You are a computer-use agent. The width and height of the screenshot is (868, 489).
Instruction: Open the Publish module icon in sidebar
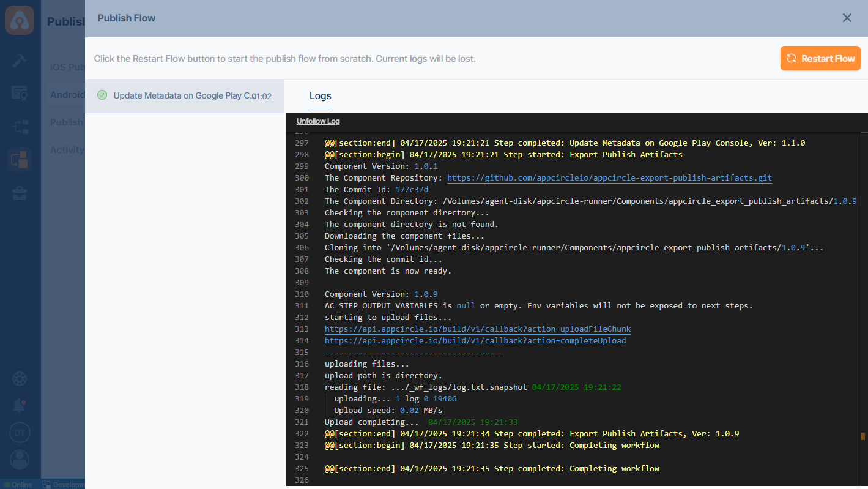20,160
